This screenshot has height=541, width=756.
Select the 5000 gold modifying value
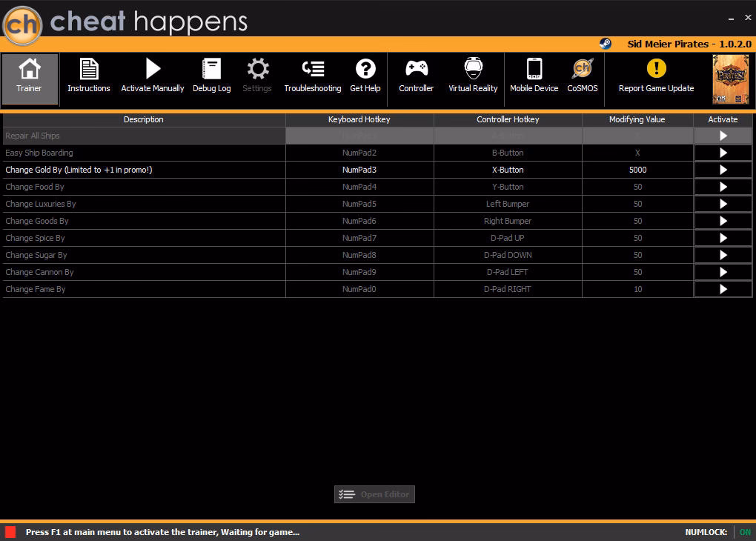tap(637, 170)
